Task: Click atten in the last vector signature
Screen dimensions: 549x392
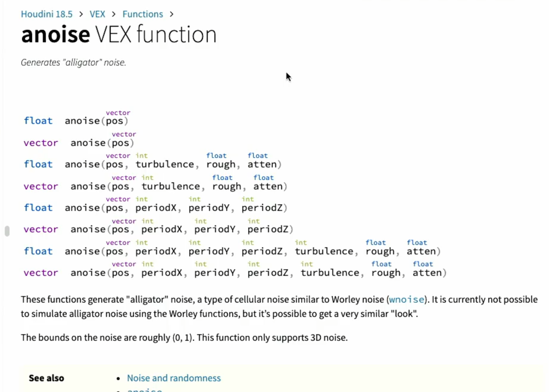Action: (x=427, y=273)
